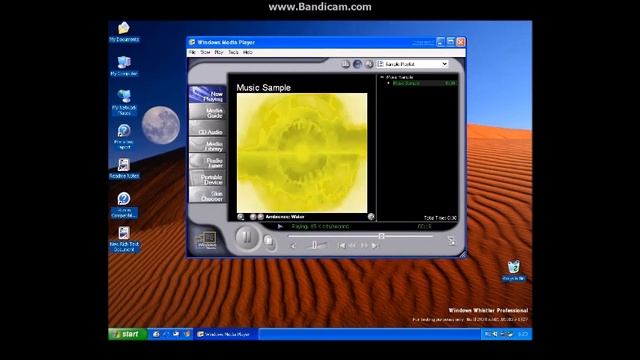Click the Fast Forward button
Screen dimensions: 640x360
(364, 245)
